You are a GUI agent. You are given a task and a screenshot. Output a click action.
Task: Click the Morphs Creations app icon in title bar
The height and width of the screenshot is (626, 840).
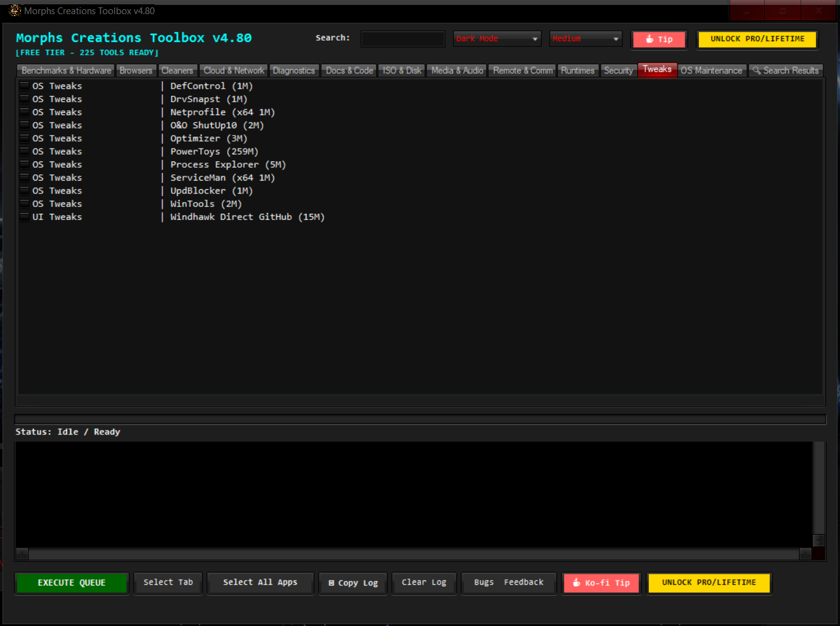pos(15,10)
